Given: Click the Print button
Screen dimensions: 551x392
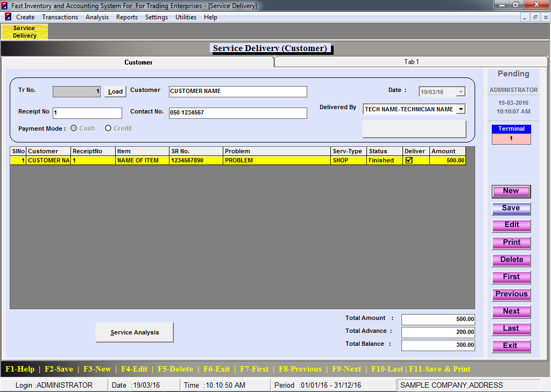Looking at the screenshot, I should (x=511, y=243).
